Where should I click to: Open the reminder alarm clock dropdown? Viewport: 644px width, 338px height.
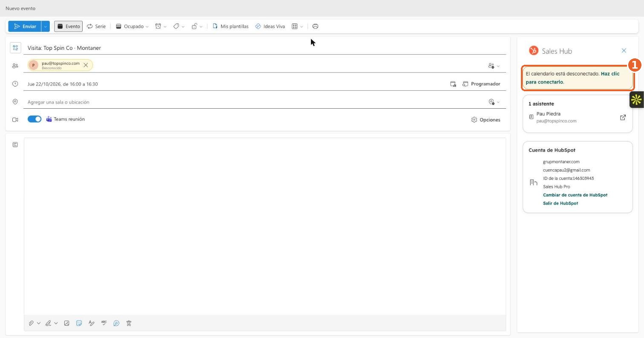161,26
